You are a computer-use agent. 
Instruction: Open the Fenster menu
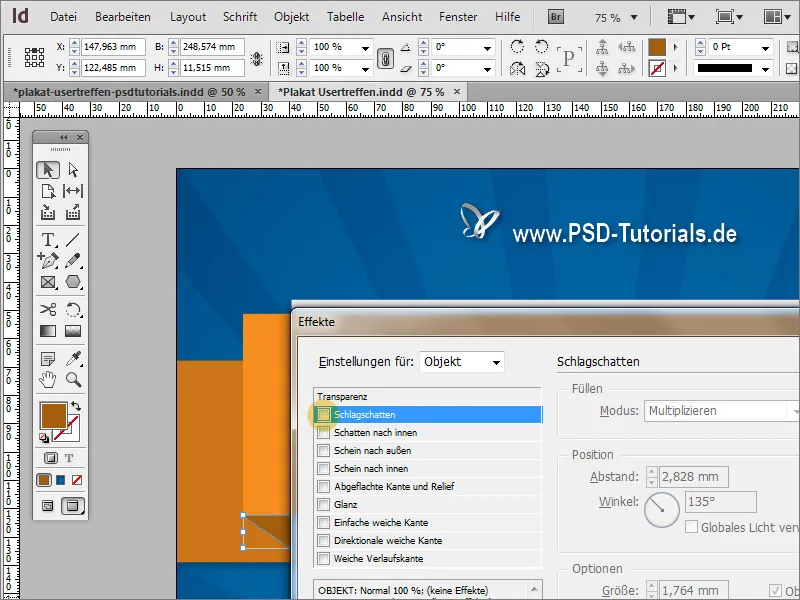coord(458,17)
